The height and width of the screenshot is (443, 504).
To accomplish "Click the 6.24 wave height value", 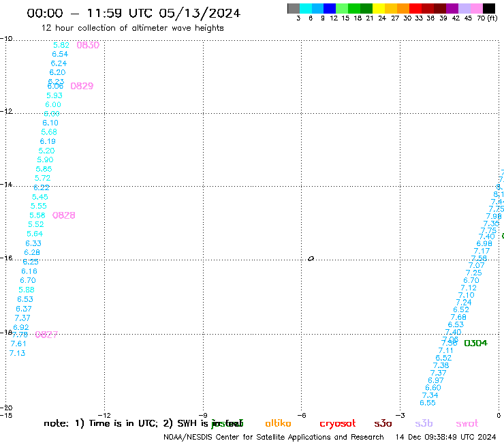I will (x=59, y=63).
